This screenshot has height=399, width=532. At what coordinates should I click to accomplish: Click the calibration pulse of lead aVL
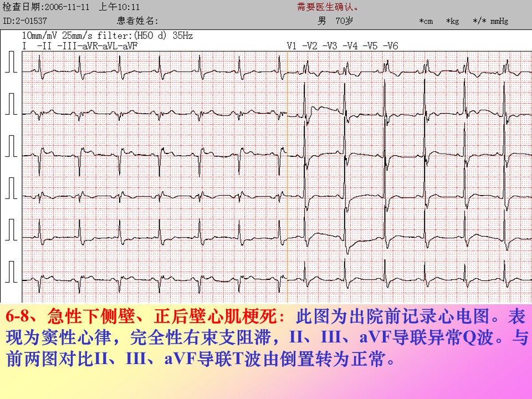coord(11,229)
